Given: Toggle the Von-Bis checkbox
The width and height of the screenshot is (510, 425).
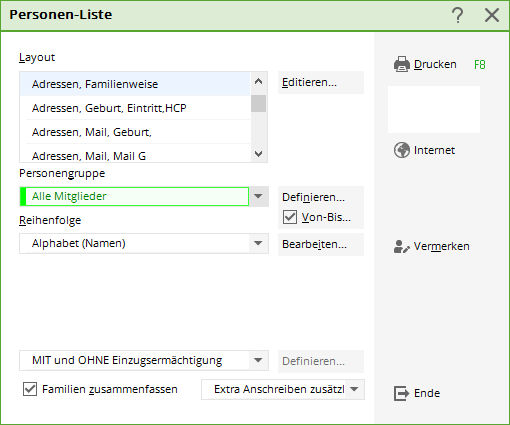Looking at the screenshot, I should click(290, 217).
